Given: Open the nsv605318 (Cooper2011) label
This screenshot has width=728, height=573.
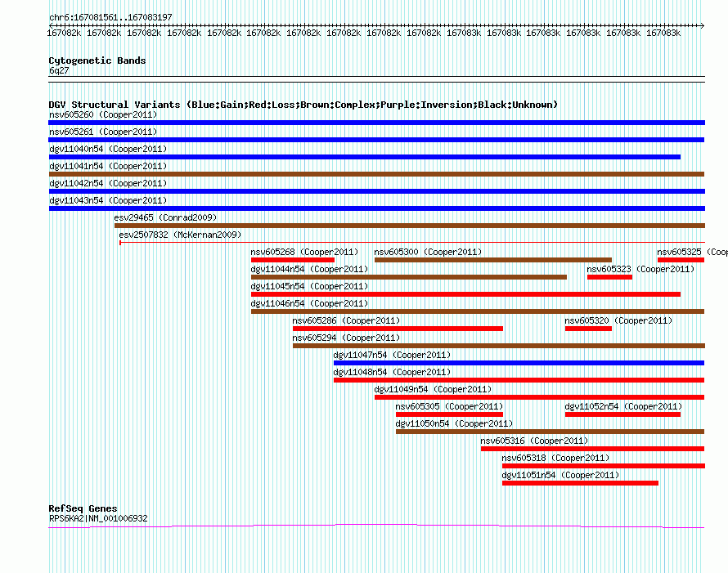Looking at the screenshot, I should point(555,458).
